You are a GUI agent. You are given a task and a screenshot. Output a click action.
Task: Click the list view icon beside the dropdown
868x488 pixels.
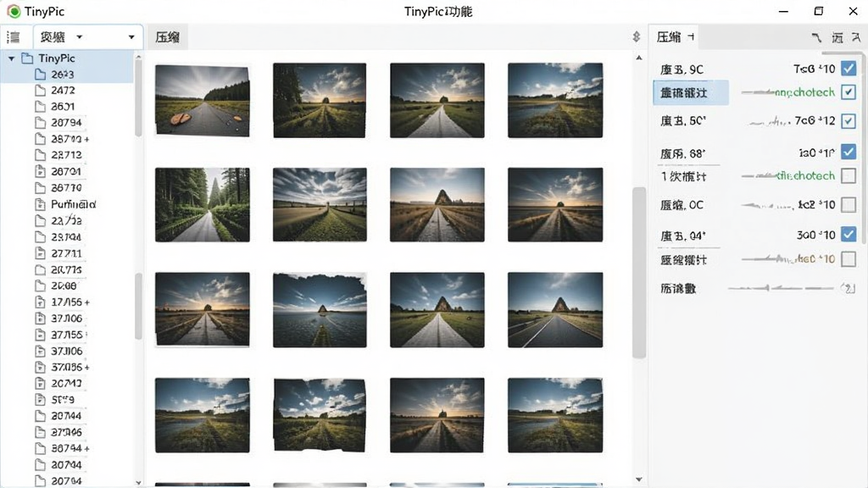pyautogui.click(x=14, y=37)
